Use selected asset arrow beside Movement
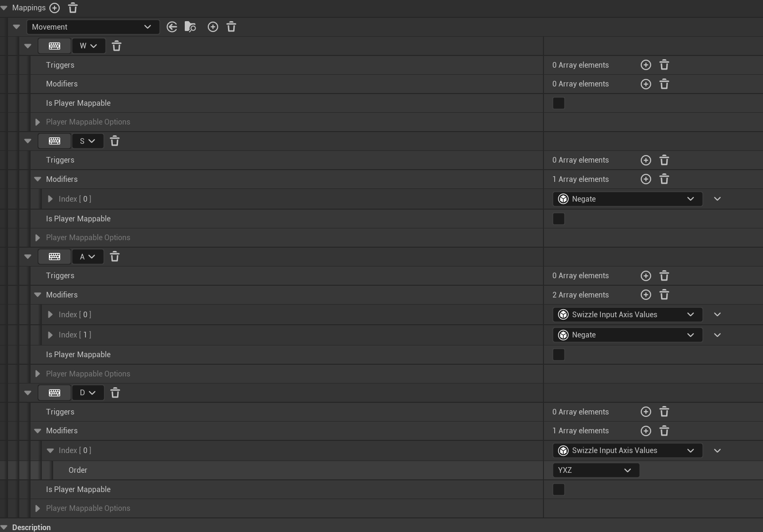This screenshot has height=532, width=763. tap(172, 27)
